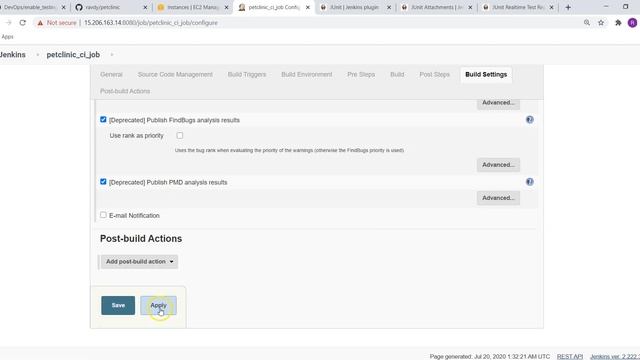Expand breadcrumb arrow after petclinic_ci_job
The width and height of the screenshot is (640, 360).
[112, 55]
